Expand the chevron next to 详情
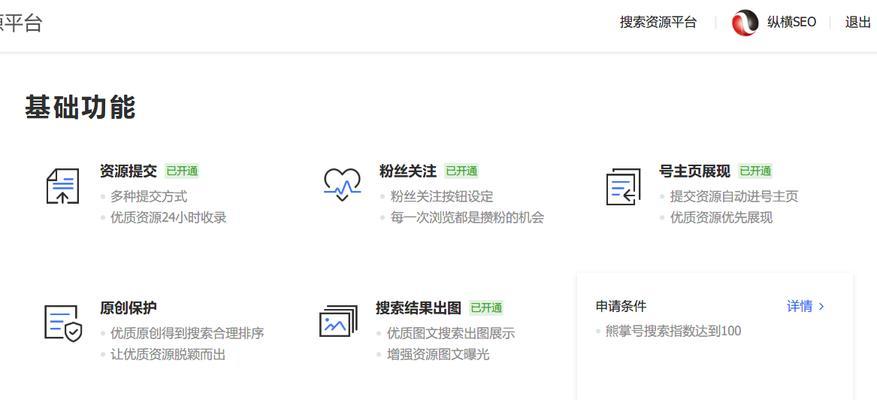This screenshot has height=400, width=877. 821,307
